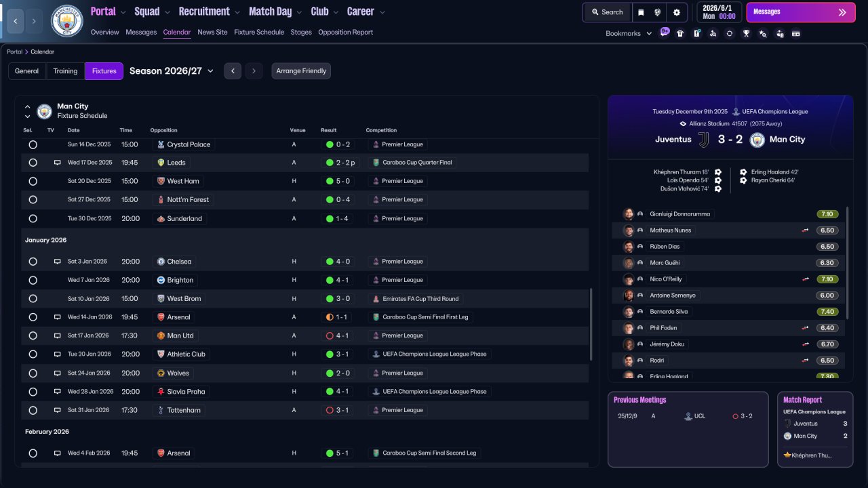Click Bernardo Silva's 7.40 rating badge
Viewport: 868px width, 488px height.
(x=827, y=312)
